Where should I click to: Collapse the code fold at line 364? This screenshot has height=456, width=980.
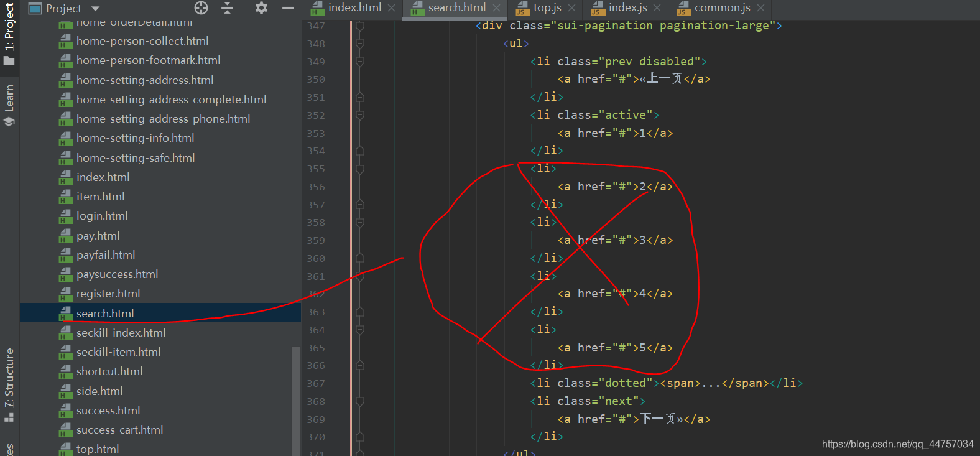[360, 330]
